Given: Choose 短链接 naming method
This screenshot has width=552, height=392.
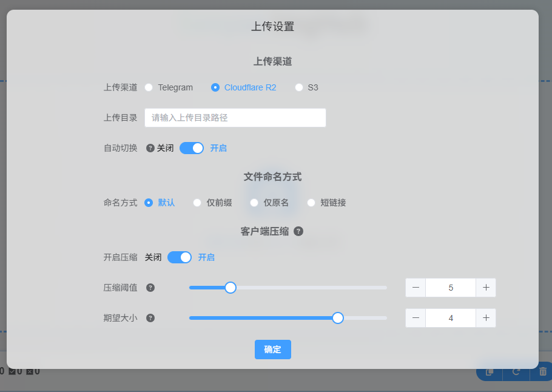Looking at the screenshot, I should point(311,203).
